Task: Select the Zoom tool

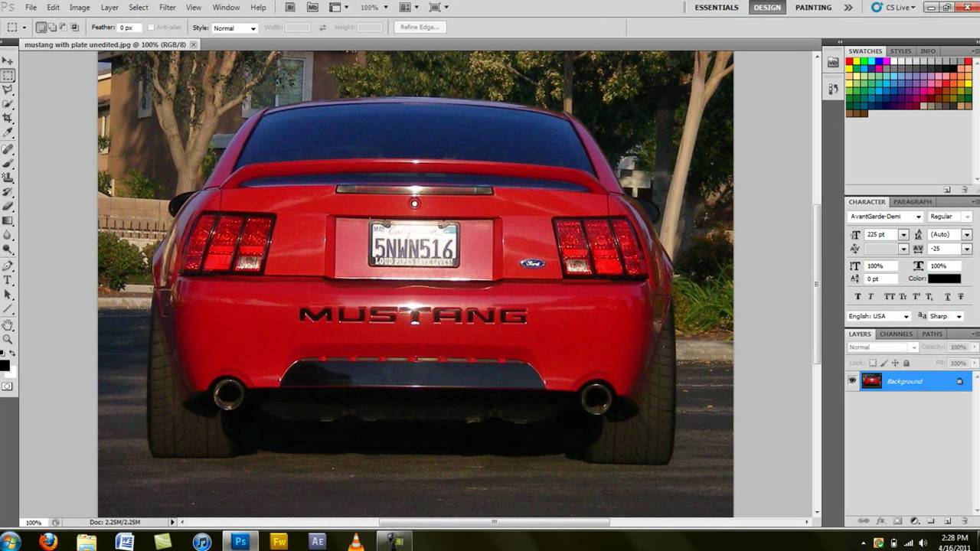Action: (8, 339)
